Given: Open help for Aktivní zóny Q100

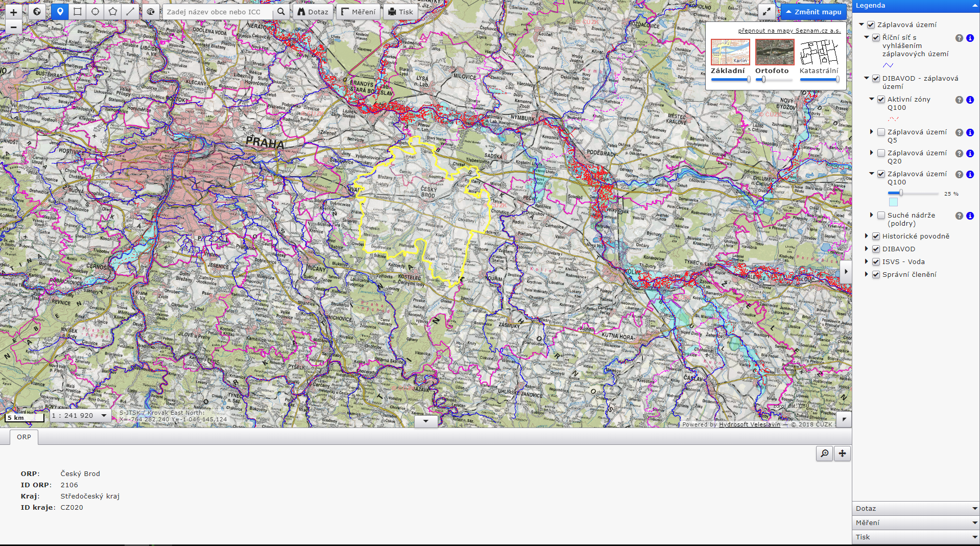Looking at the screenshot, I should [959, 100].
